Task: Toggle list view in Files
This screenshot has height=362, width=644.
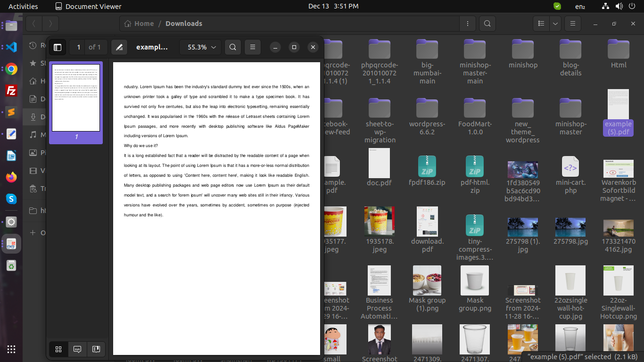Action: 542,24
